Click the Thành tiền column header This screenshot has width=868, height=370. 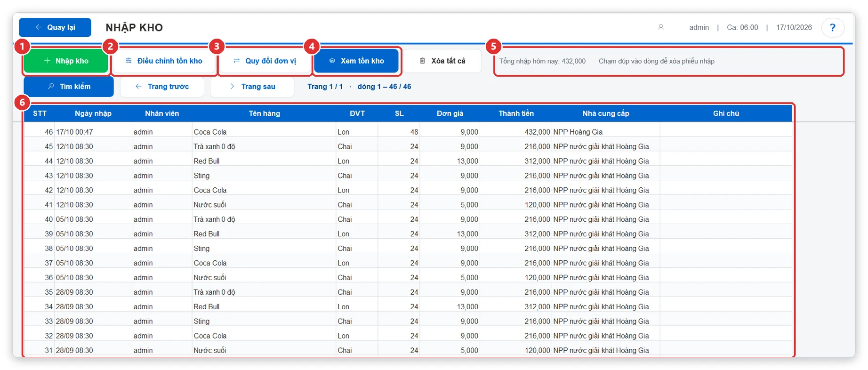pyautogui.click(x=516, y=113)
